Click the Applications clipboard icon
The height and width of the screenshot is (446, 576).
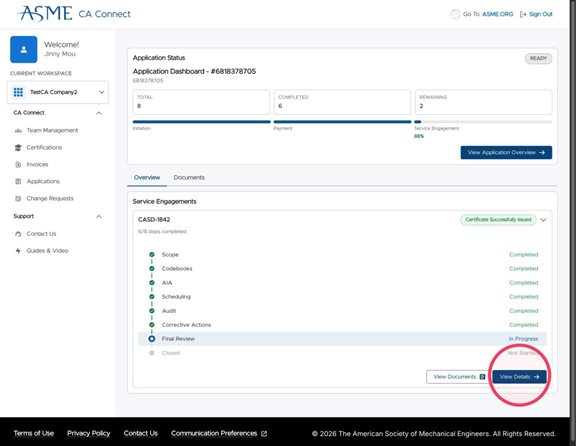pyautogui.click(x=18, y=181)
